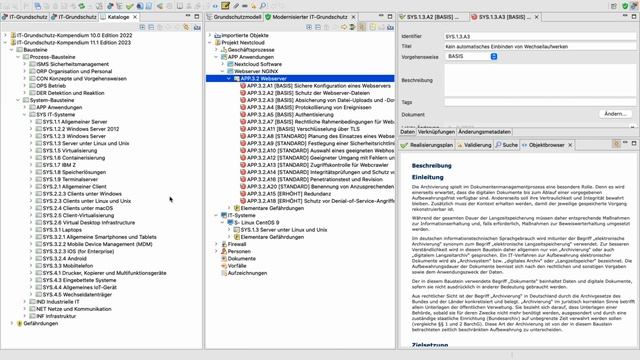Switch to the Grundschutzmodell tab

[x=234, y=17]
